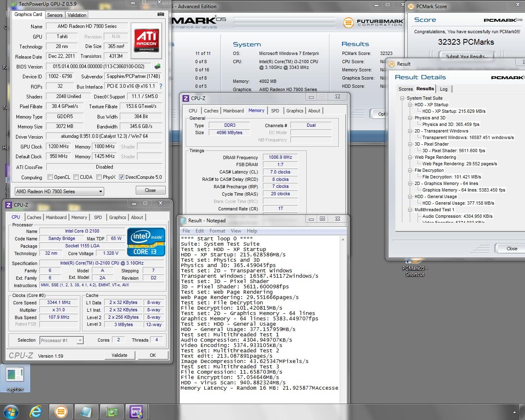Click the GPU-Z taskbar icon
The width and height of the screenshot is (525, 420).
tap(112, 411)
